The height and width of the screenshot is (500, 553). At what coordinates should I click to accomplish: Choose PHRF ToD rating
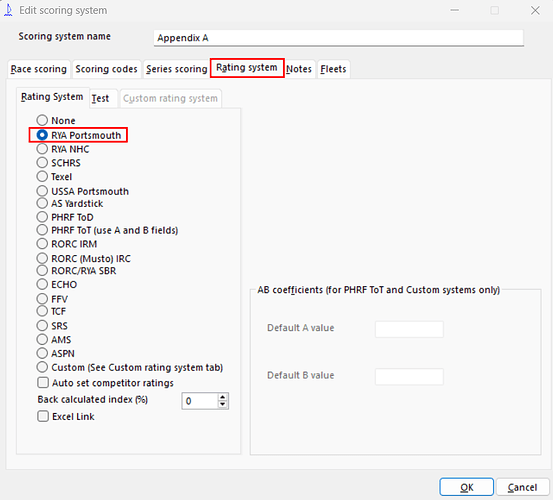42,217
